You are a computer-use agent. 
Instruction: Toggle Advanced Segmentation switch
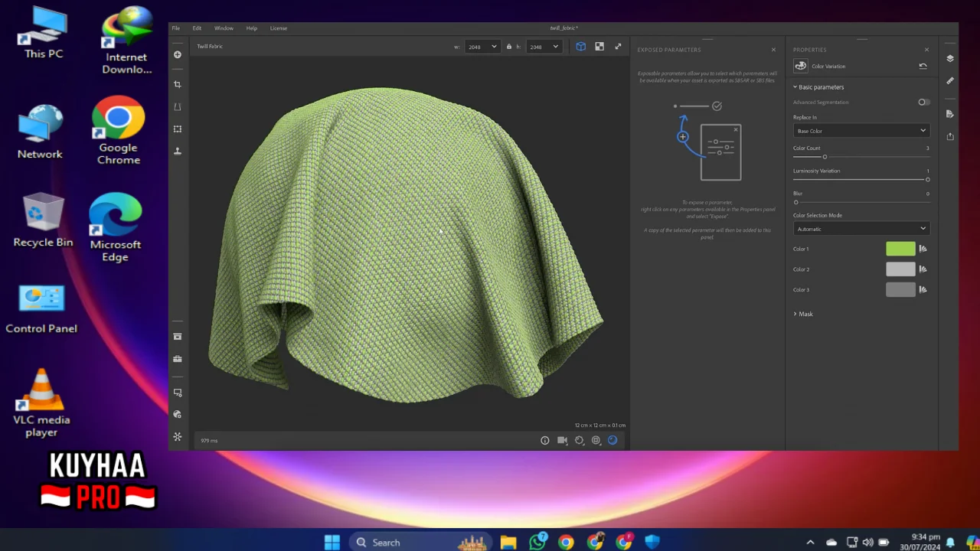pyautogui.click(x=924, y=102)
